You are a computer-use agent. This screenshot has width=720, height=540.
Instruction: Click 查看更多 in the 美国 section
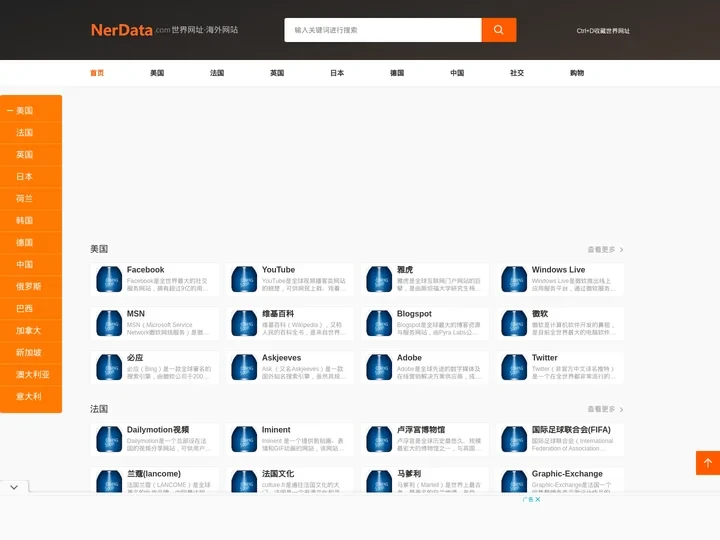coord(605,249)
